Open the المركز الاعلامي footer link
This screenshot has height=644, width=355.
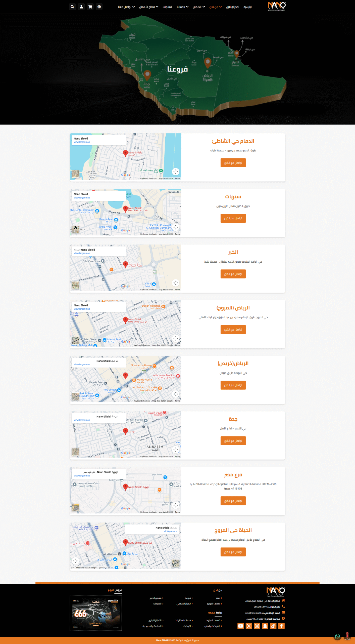(x=185, y=603)
